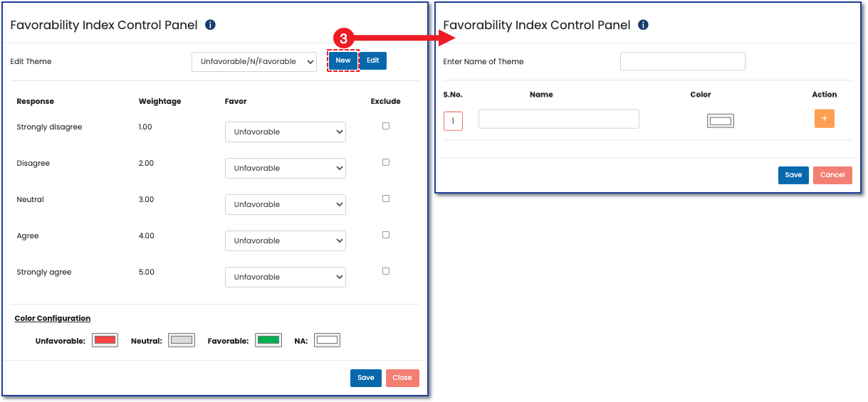The height and width of the screenshot is (402, 868).
Task: Tick Exclude checkbox for Agree row
Action: (x=386, y=235)
